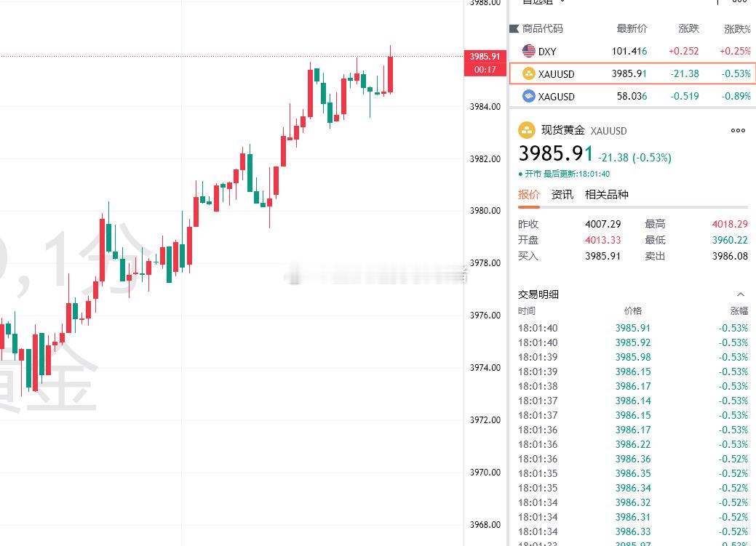Sort watchlist by 涨跌 column
Image resolution: width=756 pixels, height=546 pixels.
coord(688,28)
